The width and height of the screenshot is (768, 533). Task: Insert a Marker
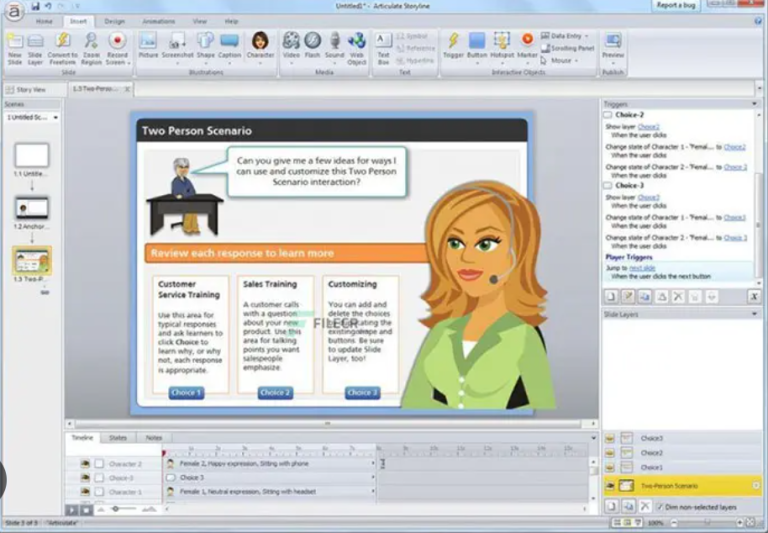[x=527, y=48]
